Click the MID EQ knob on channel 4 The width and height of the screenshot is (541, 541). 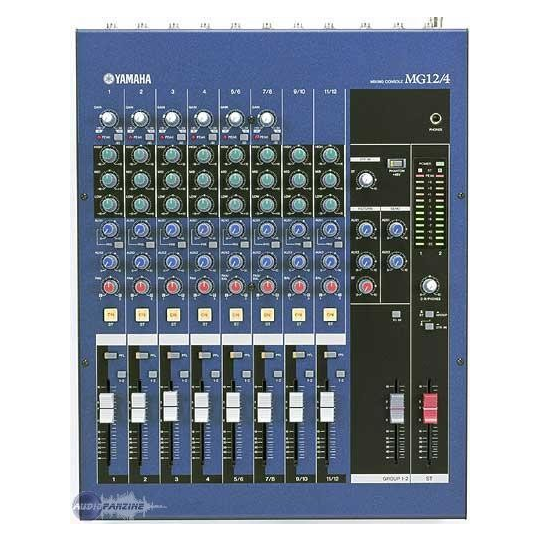204,179
